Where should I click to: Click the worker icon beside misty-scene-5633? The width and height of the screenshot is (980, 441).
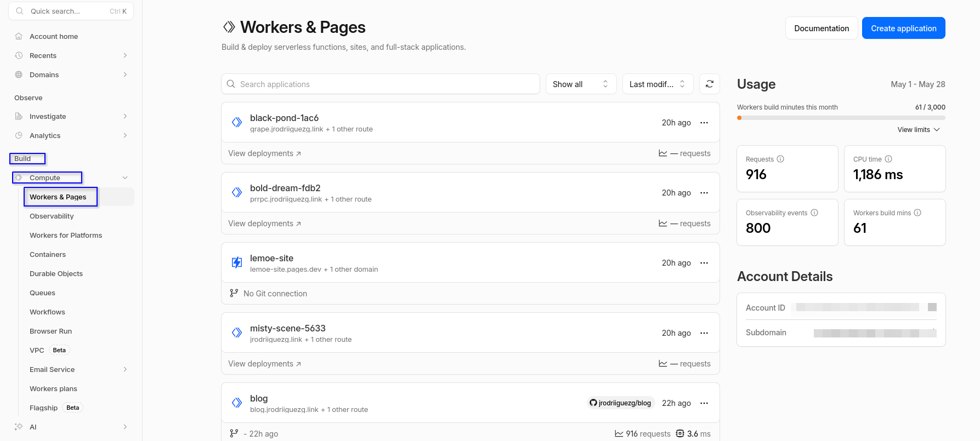pyautogui.click(x=237, y=333)
